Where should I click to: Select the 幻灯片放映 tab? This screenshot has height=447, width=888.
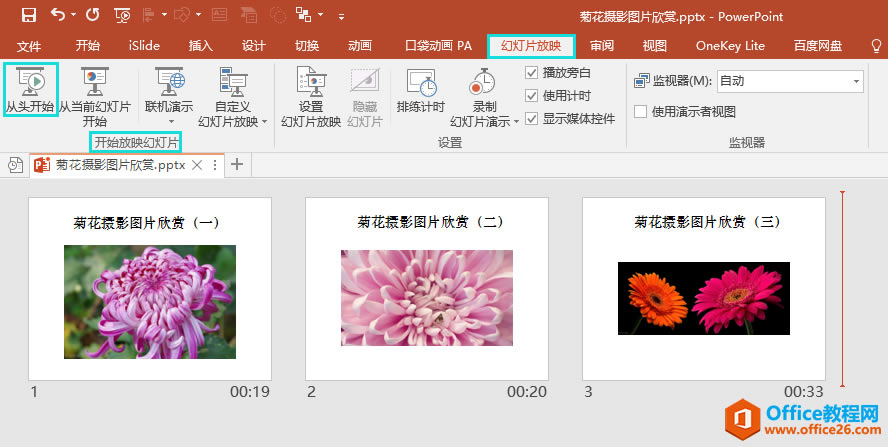531,46
